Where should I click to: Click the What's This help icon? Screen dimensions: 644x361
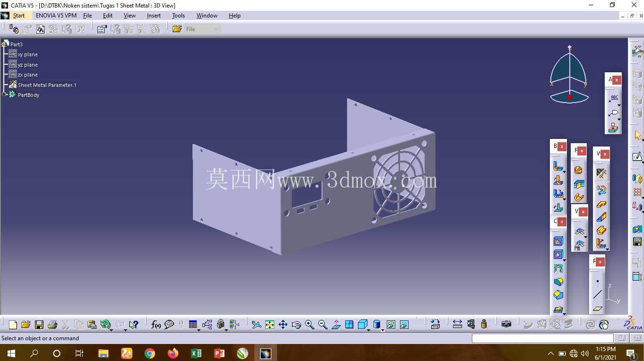[134, 325]
